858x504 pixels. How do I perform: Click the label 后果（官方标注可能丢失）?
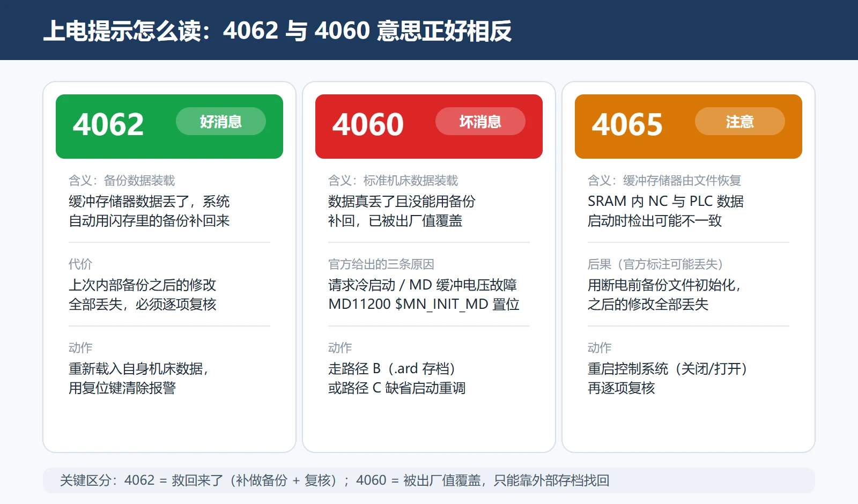(x=656, y=264)
